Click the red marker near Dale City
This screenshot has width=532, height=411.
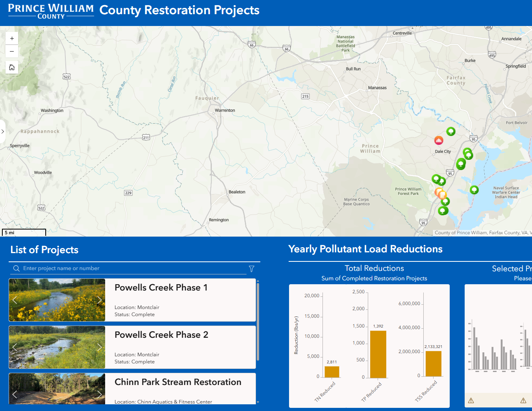439,140
